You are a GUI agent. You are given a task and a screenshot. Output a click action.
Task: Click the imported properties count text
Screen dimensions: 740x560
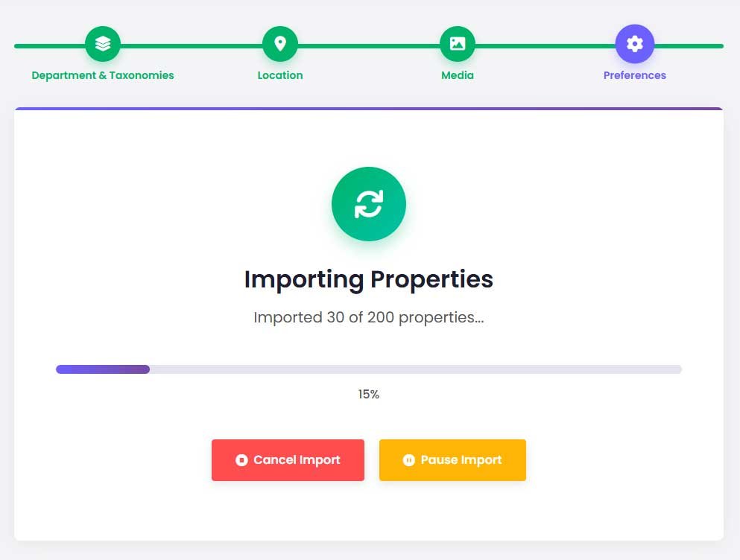[x=368, y=317]
